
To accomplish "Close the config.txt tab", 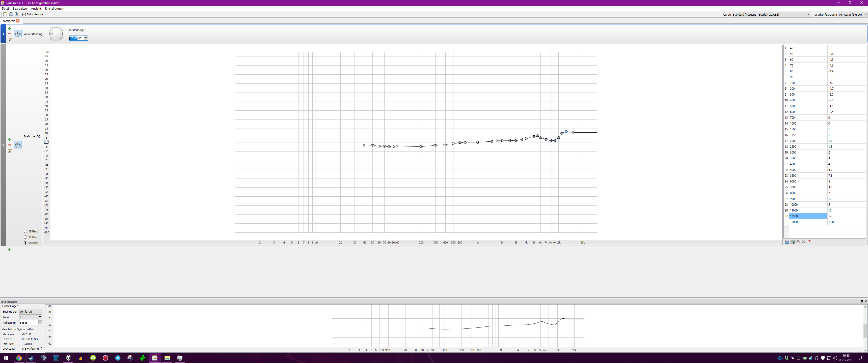I will coord(18,21).
